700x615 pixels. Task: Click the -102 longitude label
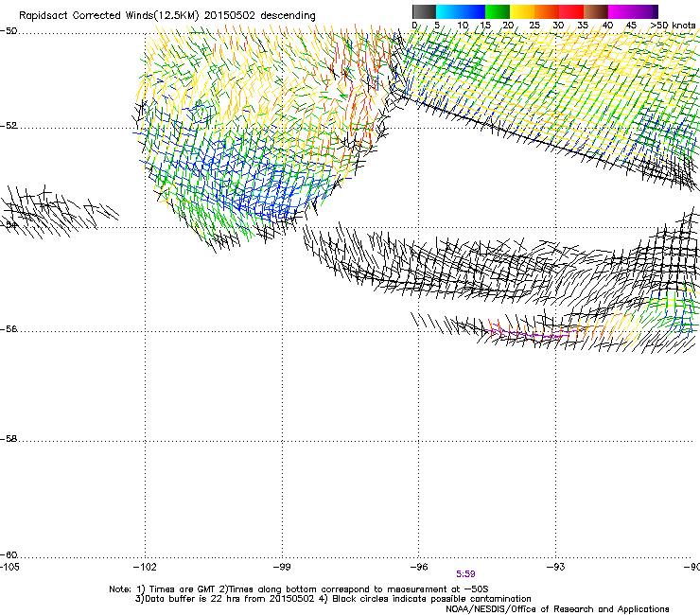click(145, 567)
